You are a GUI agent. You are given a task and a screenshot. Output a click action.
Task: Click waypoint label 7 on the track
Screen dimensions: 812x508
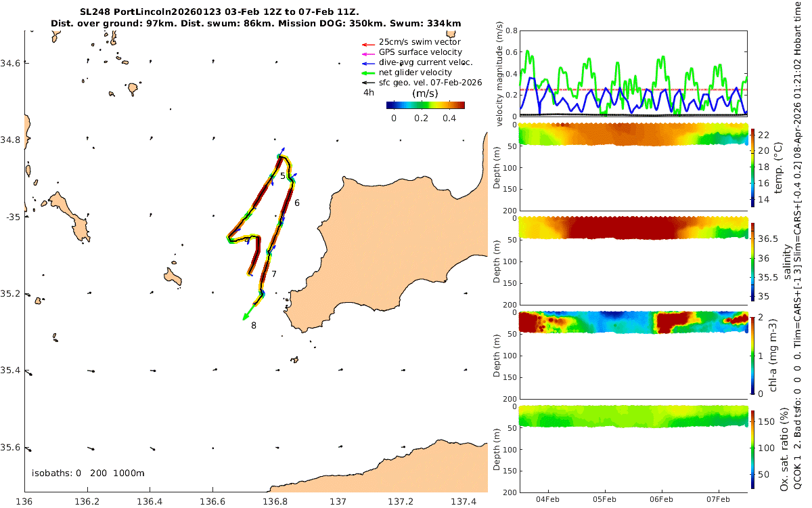pos(273,274)
